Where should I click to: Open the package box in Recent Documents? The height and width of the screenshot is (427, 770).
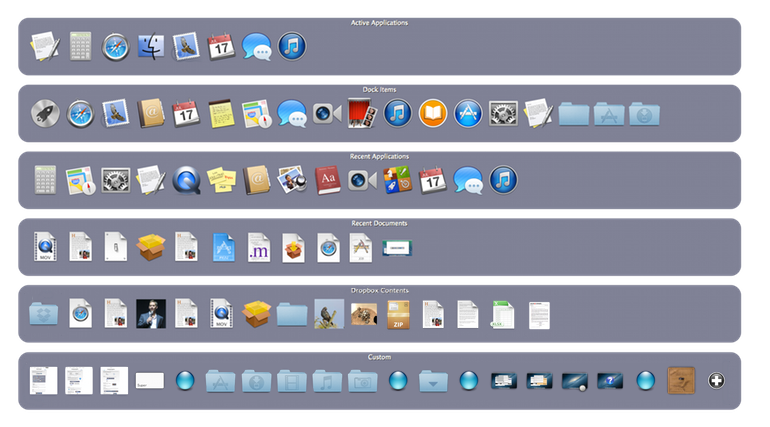pyautogui.click(x=150, y=246)
